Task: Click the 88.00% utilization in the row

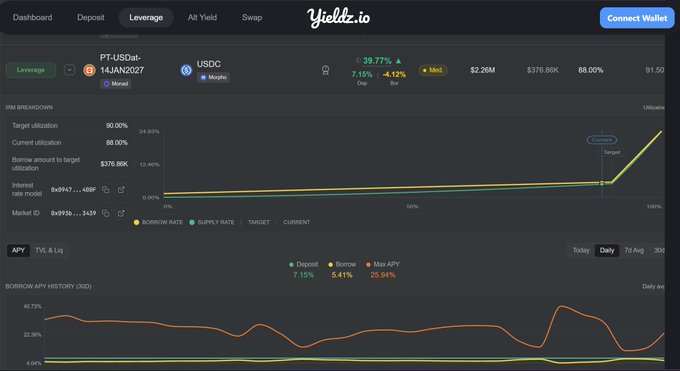Action: coord(591,70)
